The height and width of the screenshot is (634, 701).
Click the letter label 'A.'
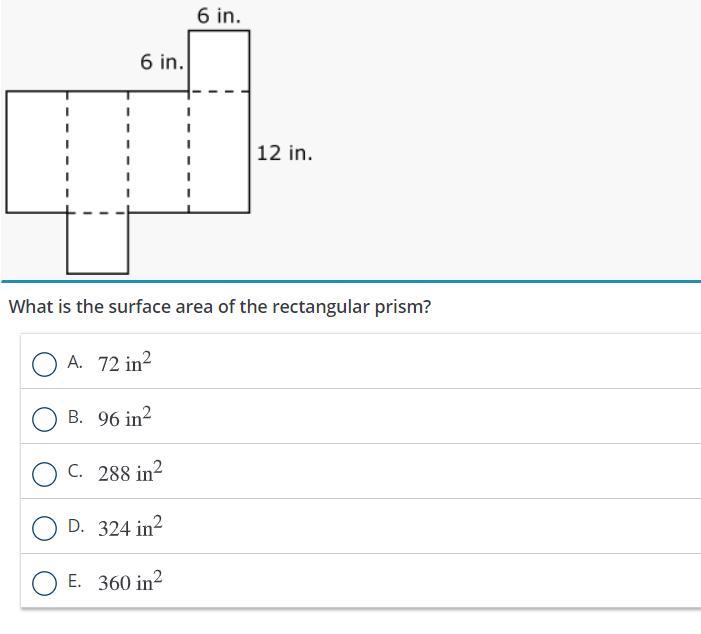(75, 362)
